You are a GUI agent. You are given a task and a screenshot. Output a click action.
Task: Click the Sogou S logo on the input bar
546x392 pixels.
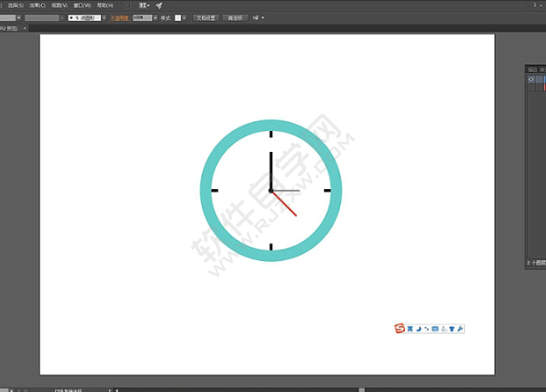point(399,328)
